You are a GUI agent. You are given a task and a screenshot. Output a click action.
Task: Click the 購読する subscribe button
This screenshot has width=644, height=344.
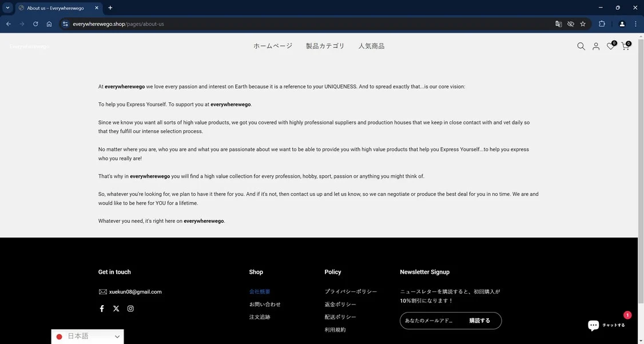click(480, 321)
